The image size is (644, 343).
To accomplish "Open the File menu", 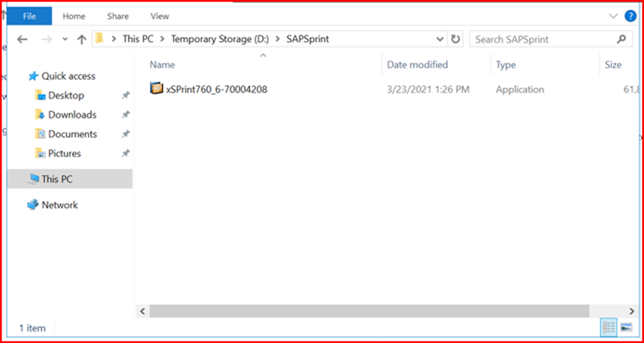I will [x=30, y=16].
